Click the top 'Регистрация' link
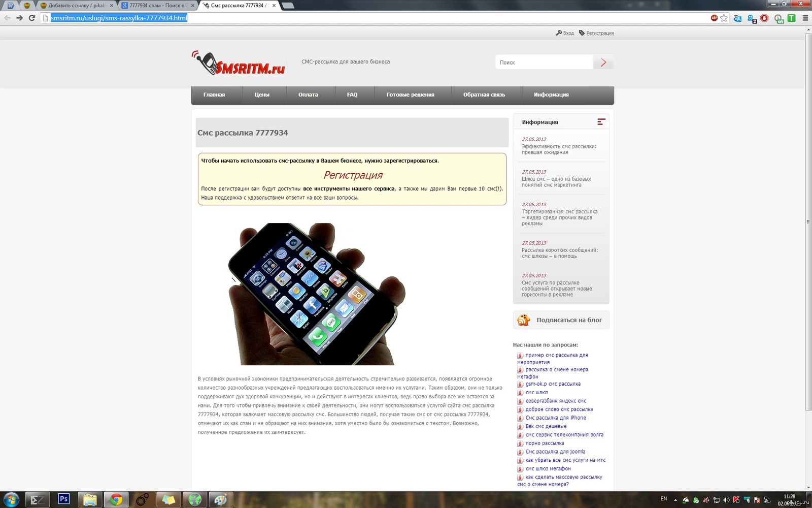The height and width of the screenshot is (508, 812). (600, 33)
